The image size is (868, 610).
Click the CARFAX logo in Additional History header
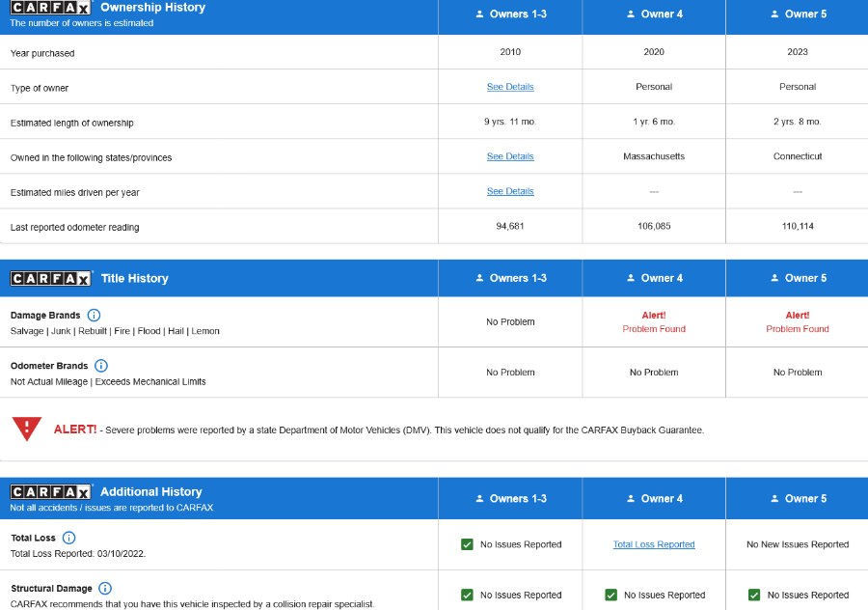50,492
